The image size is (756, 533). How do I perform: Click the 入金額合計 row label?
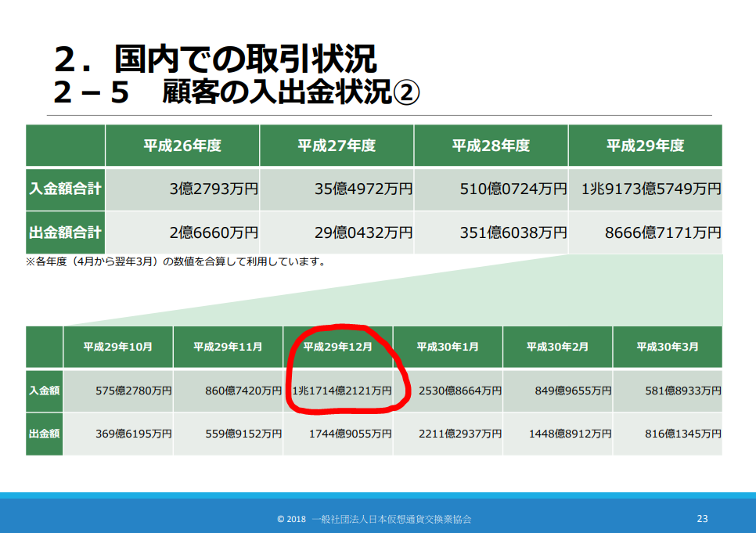(66, 189)
